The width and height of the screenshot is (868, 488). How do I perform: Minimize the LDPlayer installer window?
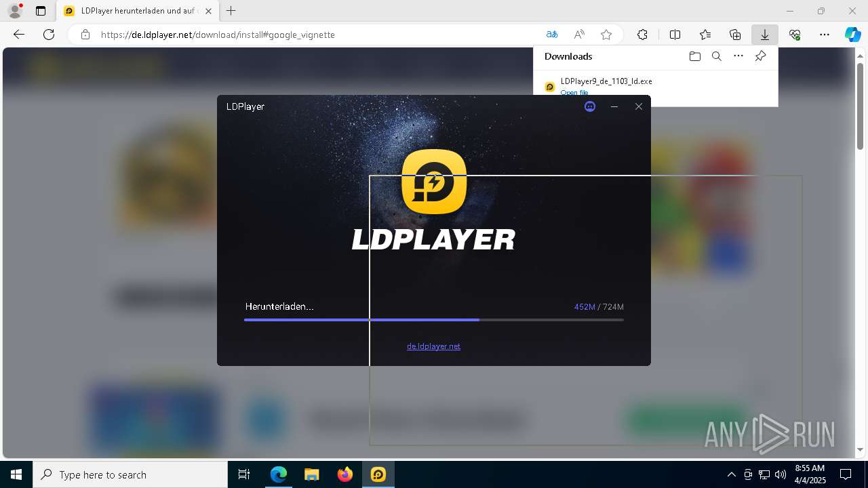[x=614, y=106]
